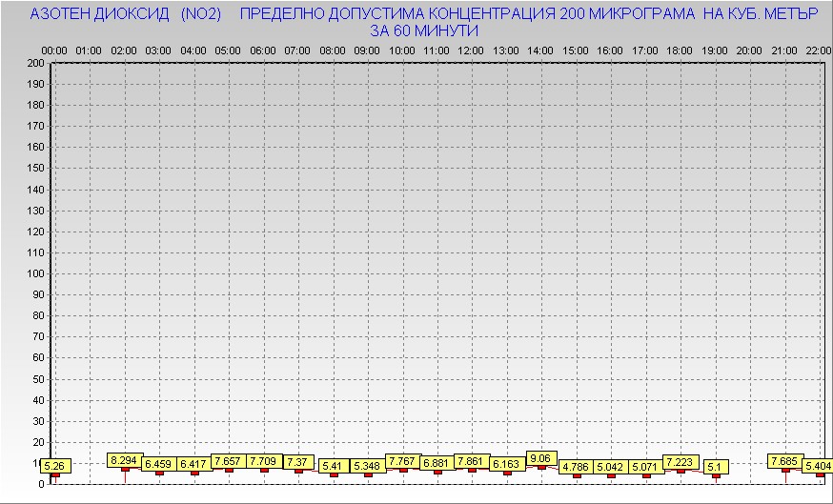The height and width of the screenshot is (504, 833).
Task: Select the 05:00 time axis label
Action: (x=228, y=51)
